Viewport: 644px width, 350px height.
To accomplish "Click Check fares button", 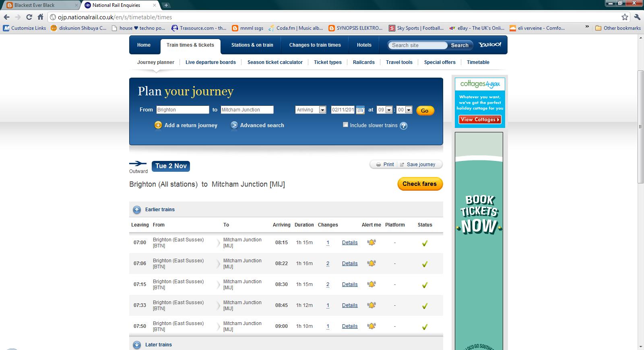I will [420, 184].
